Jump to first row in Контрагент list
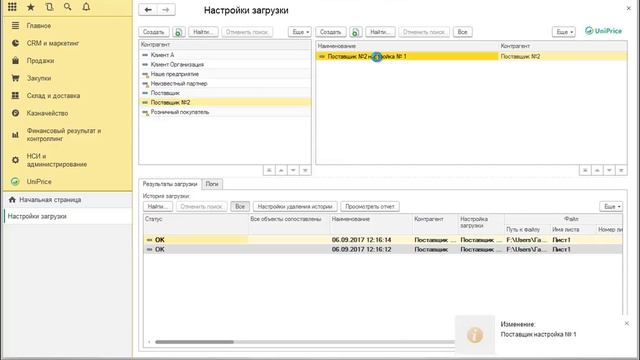The image size is (640, 360). tap(269, 170)
